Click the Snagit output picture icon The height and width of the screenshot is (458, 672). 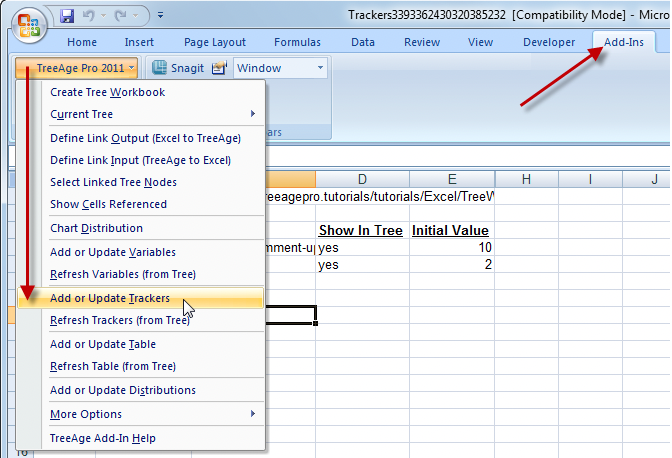[219, 68]
